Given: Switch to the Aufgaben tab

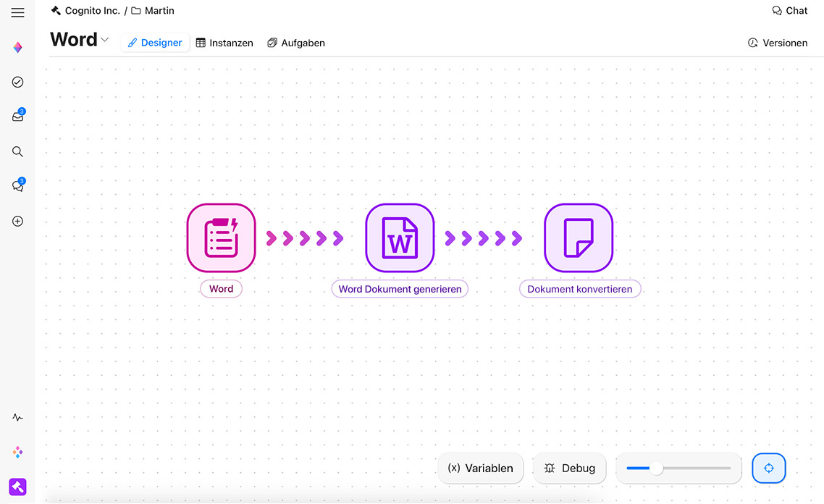Looking at the screenshot, I should tap(296, 43).
